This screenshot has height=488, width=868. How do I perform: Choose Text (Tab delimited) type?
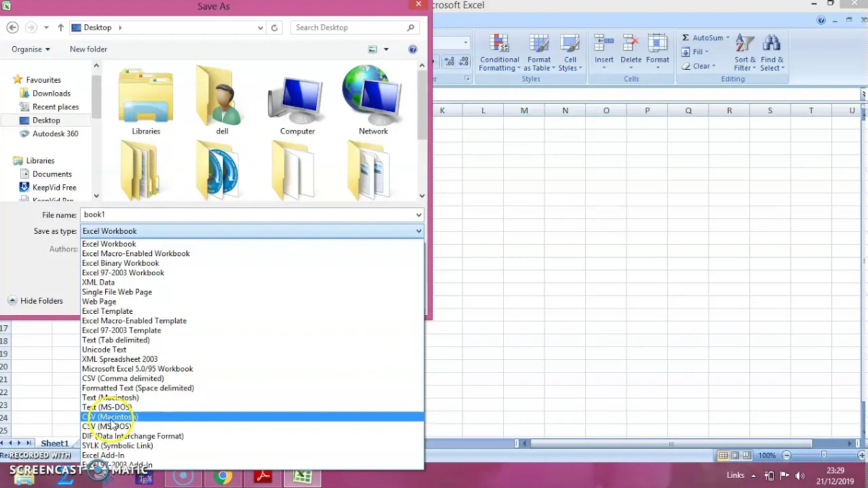tap(252, 340)
